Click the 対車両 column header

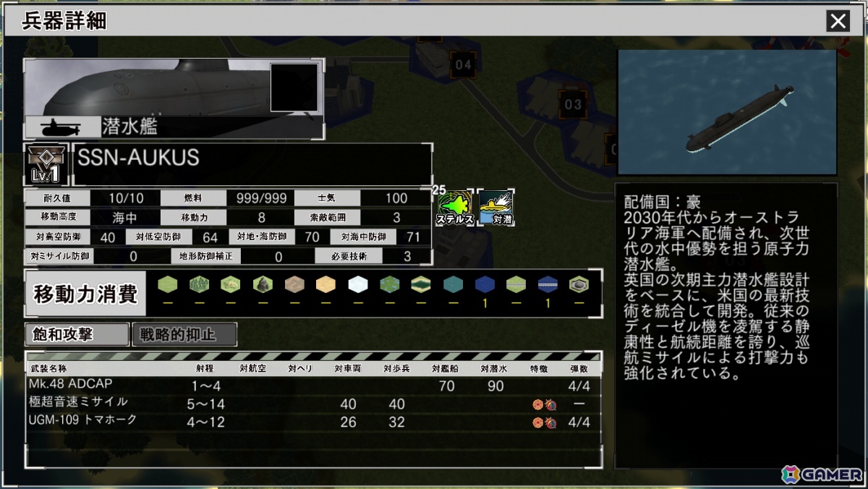click(x=349, y=369)
